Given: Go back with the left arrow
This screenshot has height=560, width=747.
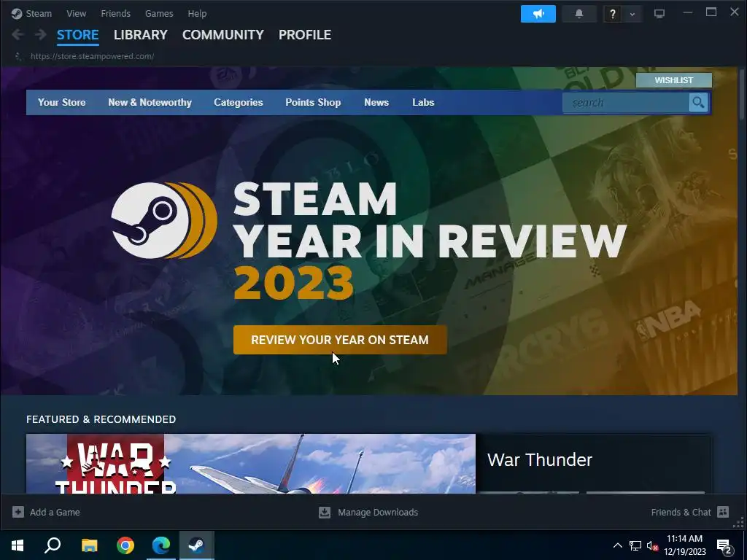Looking at the screenshot, I should pyautogui.click(x=18, y=34).
